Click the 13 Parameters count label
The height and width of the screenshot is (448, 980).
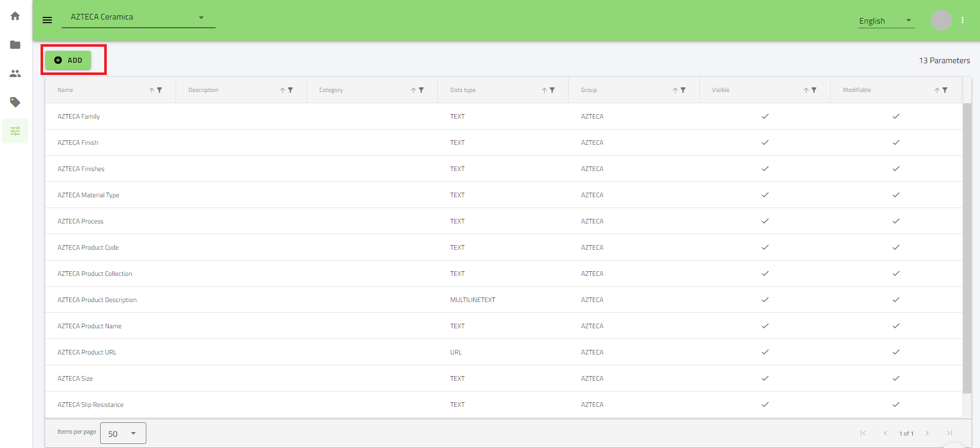pyautogui.click(x=944, y=61)
